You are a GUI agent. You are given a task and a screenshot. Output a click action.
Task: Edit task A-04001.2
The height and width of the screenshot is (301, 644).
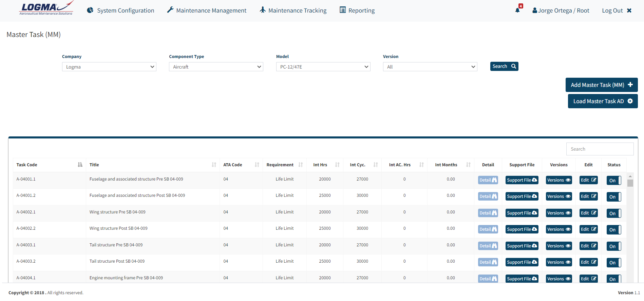coord(588,196)
